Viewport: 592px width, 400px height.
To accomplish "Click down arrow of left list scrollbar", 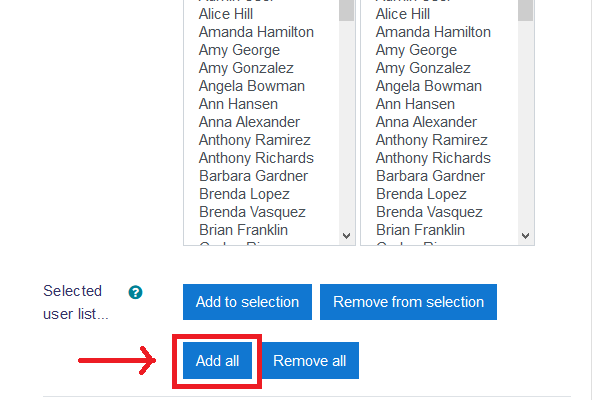I will click(x=346, y=236).
